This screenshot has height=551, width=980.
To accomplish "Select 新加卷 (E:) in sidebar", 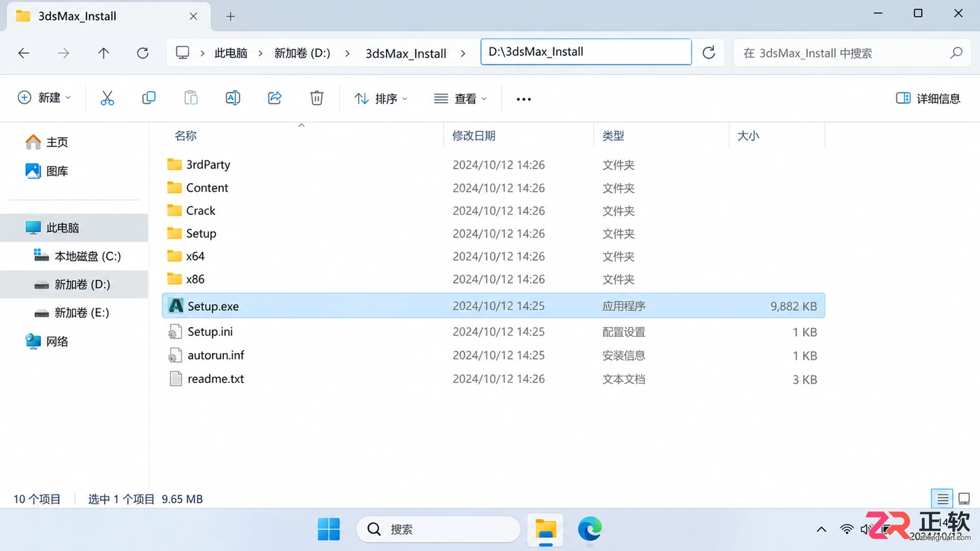I will pyautogui.click(x=71, y=313).
